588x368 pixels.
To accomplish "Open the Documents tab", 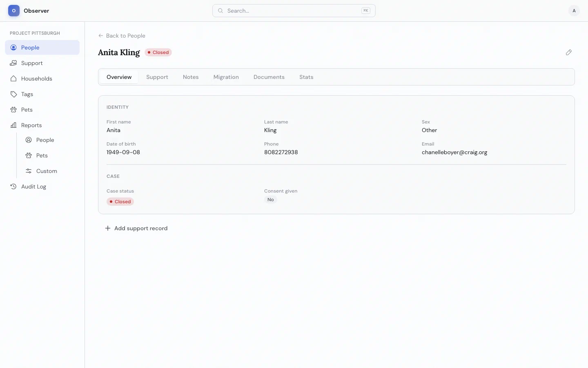I will tap(269, 77).
